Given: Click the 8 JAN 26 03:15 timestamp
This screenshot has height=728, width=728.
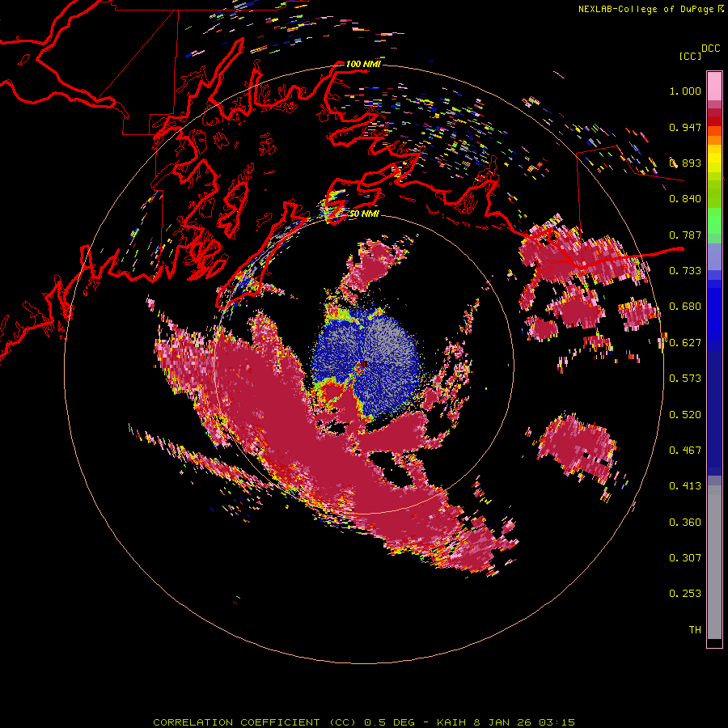Looking at the screenshot, I should coord(524,722).
